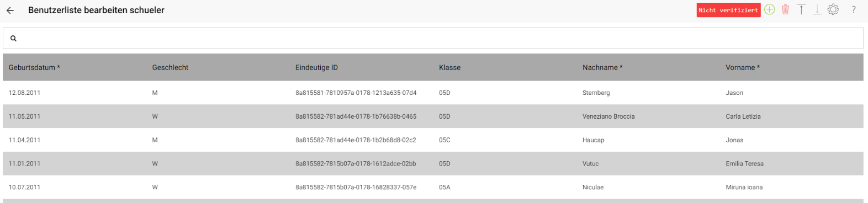Click the red 'Nicht verifiziert' button

(x=728, y=10)
